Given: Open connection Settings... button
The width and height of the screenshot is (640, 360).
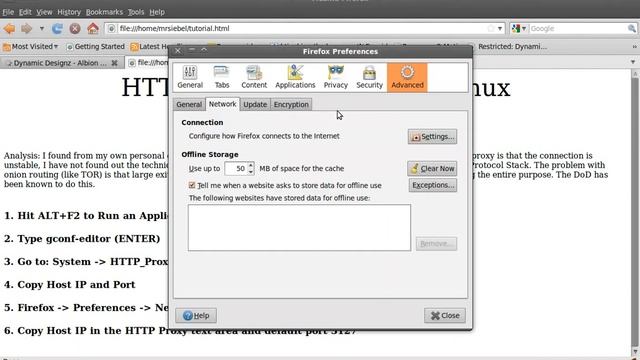Looking at the screenshot, I should [x=432, y=137].
